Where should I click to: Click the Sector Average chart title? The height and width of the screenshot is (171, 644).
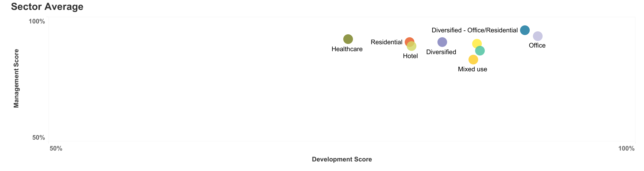pyautogui.click(x=47, y=7)
